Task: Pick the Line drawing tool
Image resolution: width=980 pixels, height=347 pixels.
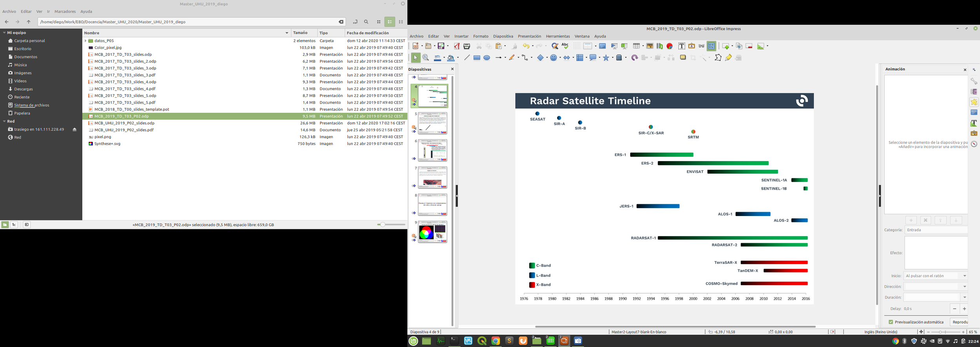Action: [466, 58]
